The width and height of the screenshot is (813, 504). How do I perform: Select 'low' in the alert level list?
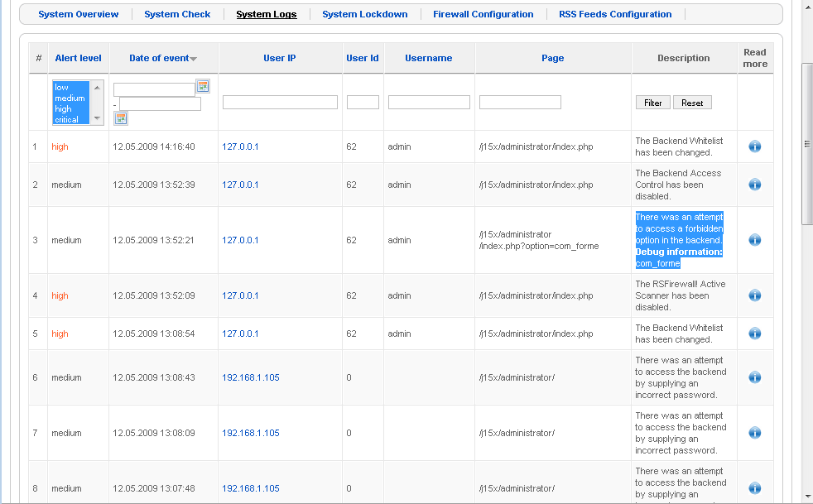71,87
